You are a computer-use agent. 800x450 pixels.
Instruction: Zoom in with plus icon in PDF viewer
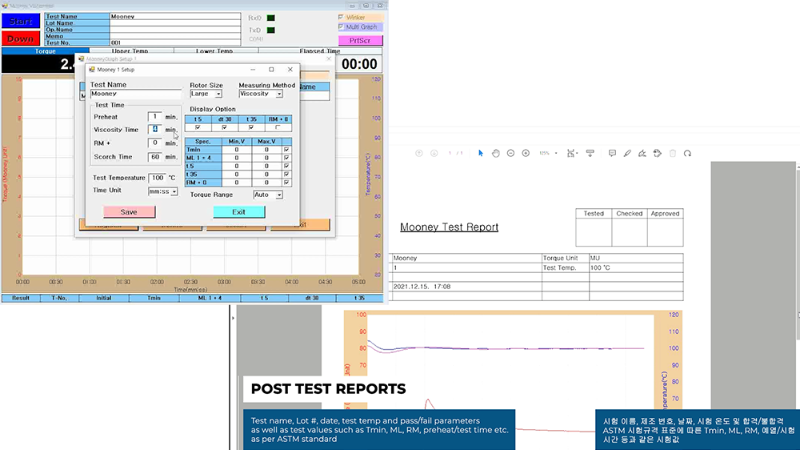point(526,153)
